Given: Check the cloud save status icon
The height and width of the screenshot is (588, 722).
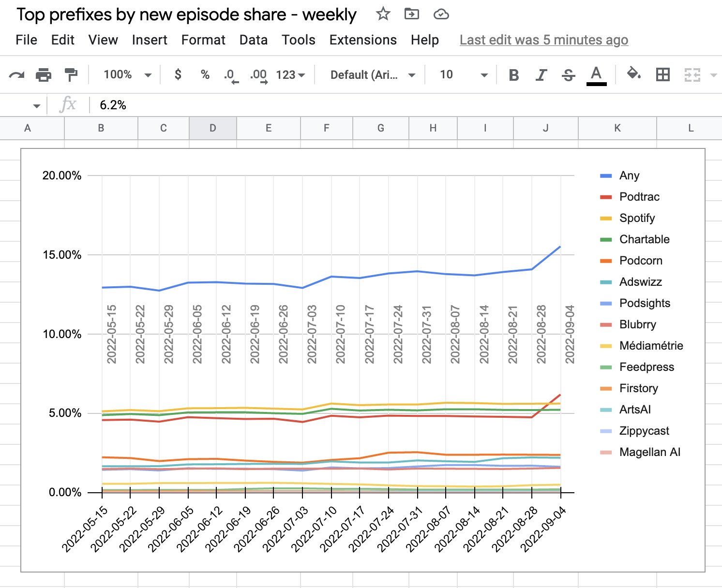Looking at the screenshot, I should pyautogui.click(x=441, y=15).
